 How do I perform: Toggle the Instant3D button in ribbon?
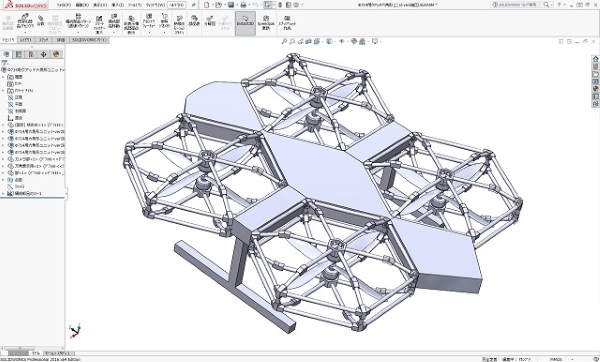(245, 23)
